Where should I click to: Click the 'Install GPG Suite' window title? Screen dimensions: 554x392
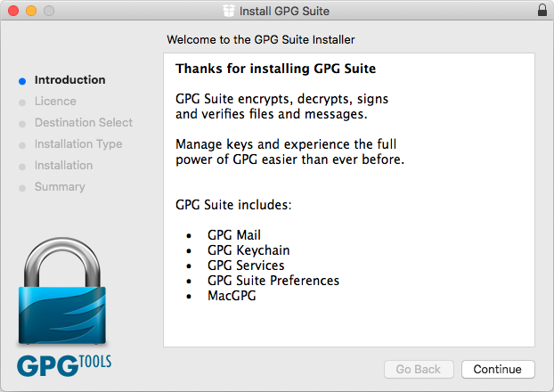point(284,11)
